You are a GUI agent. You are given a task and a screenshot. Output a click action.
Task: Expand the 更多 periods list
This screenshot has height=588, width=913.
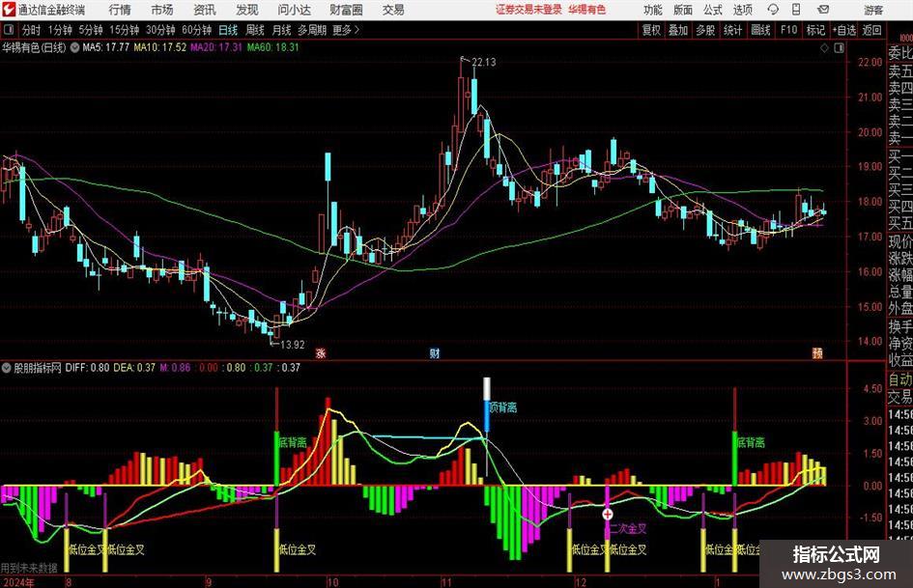[x=346, y=30]
